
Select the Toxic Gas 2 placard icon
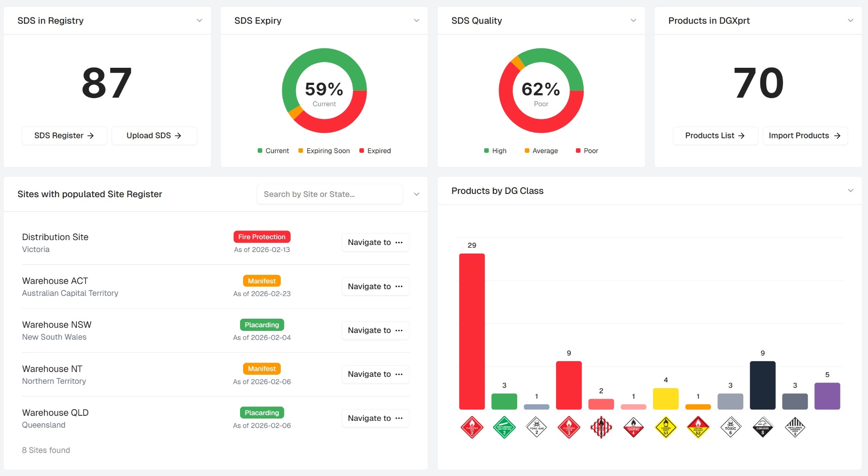click(x=537, y=427)
